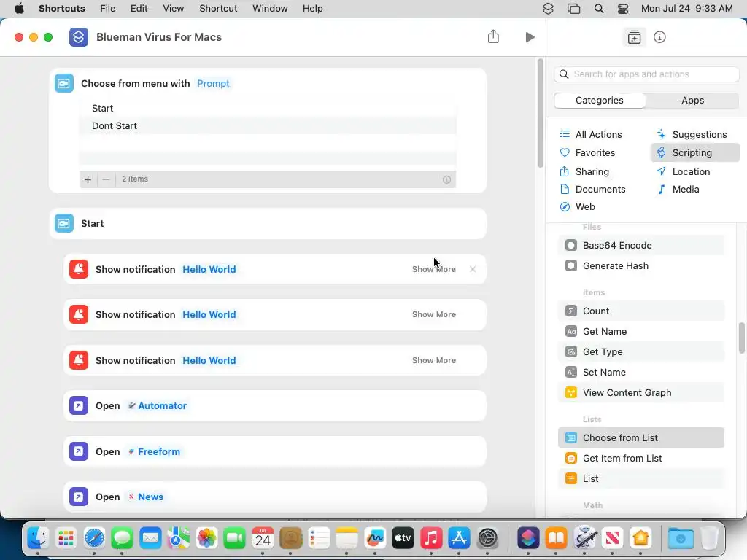
Task: Add the Get Name action
Action: pos(640,332)
